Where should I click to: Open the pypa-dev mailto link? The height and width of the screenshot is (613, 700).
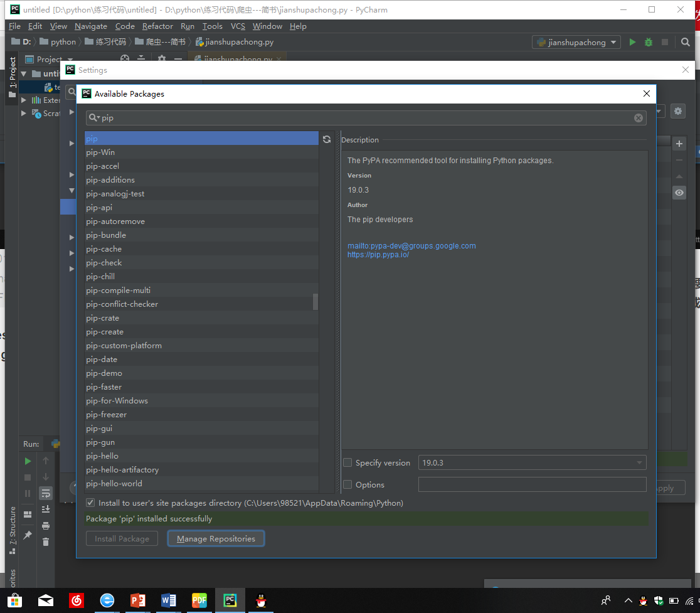click(411, 245)
